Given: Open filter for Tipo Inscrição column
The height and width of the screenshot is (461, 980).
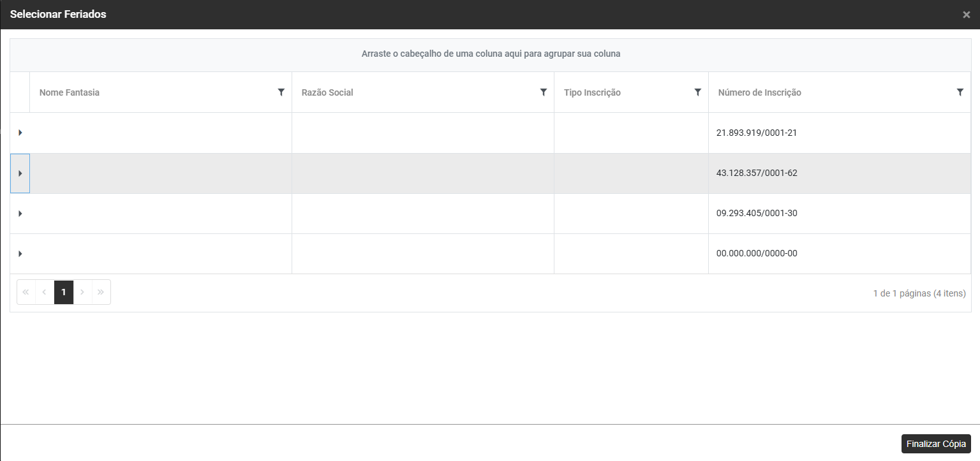Looking at the screenshot, I should 697,92.
